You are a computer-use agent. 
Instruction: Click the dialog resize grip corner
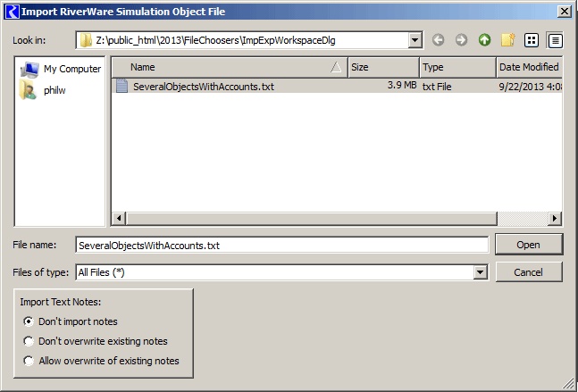[569, 384]
